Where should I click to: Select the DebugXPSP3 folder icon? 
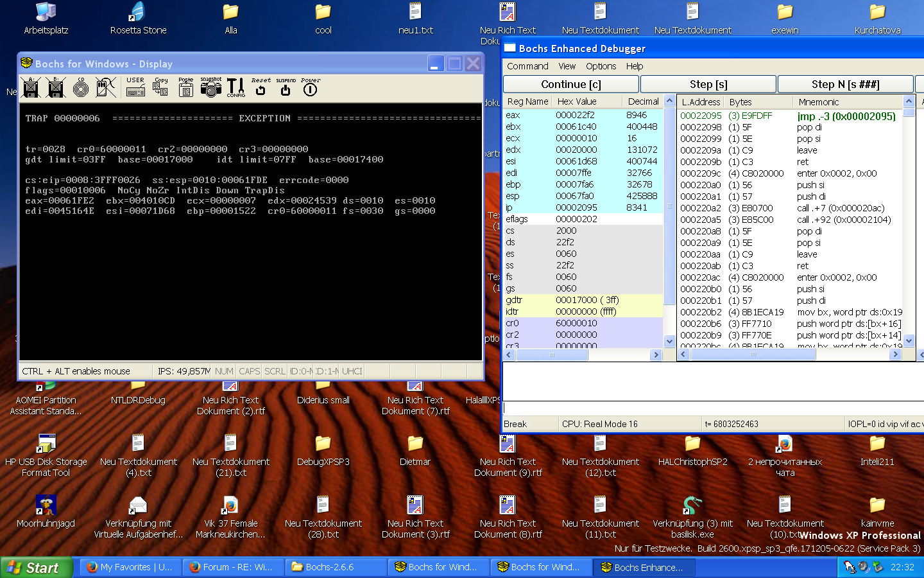(x=323, y=450)
